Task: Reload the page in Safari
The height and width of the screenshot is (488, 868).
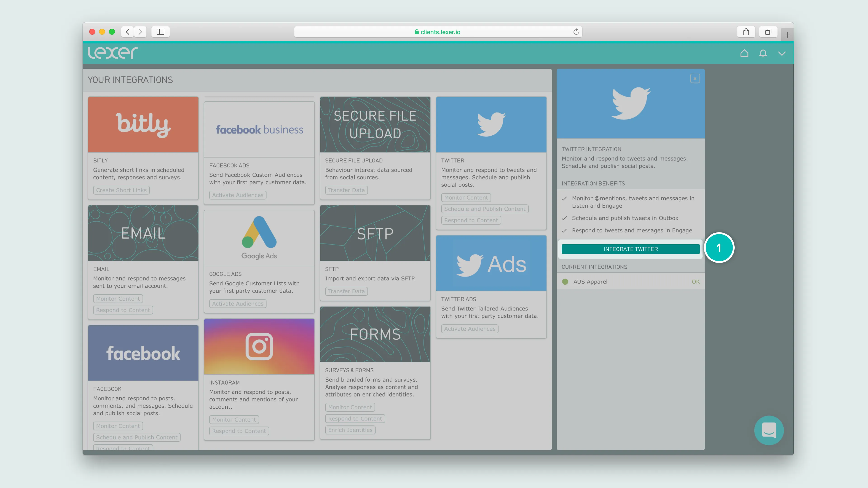Action: [x=576, y=32]
